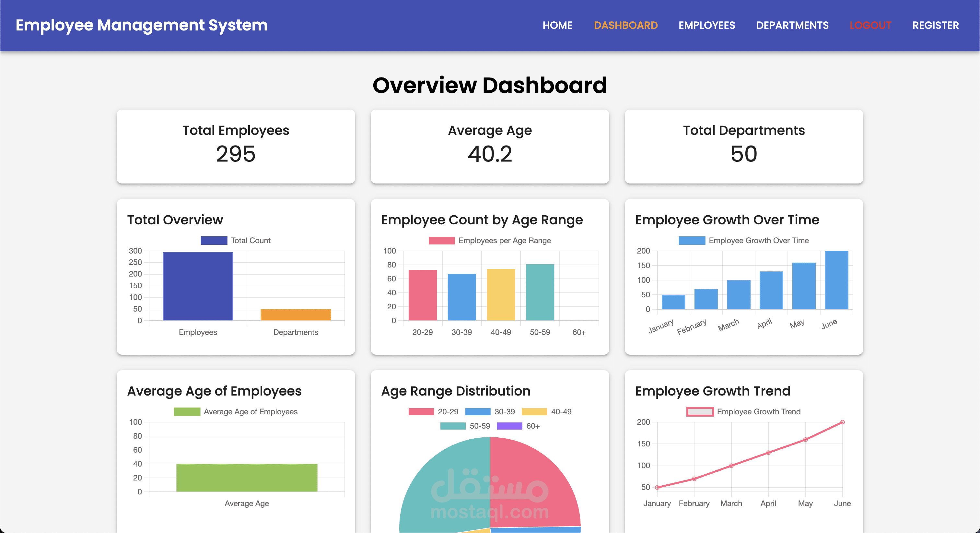Open the Register link
This screenshot has width=980, height=533.
tap(935, 26)
